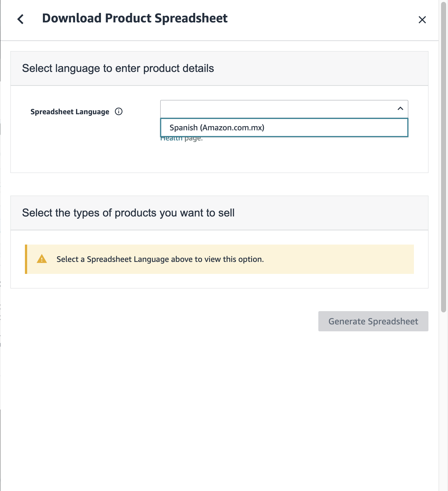Click the 'Select language to enter product details' header
The width and height of the screenshot is (448, 491).
pyautogui.click(x=118, y=68)
